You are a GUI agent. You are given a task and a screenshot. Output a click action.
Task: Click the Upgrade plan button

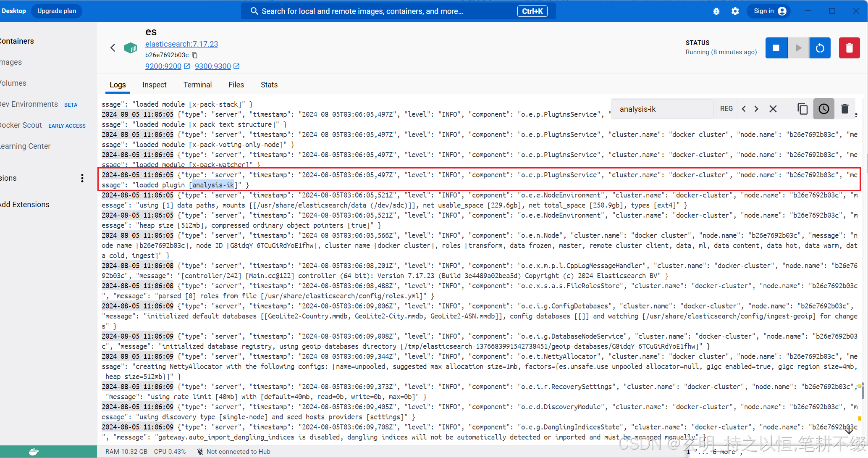click(x=56, y=11)
